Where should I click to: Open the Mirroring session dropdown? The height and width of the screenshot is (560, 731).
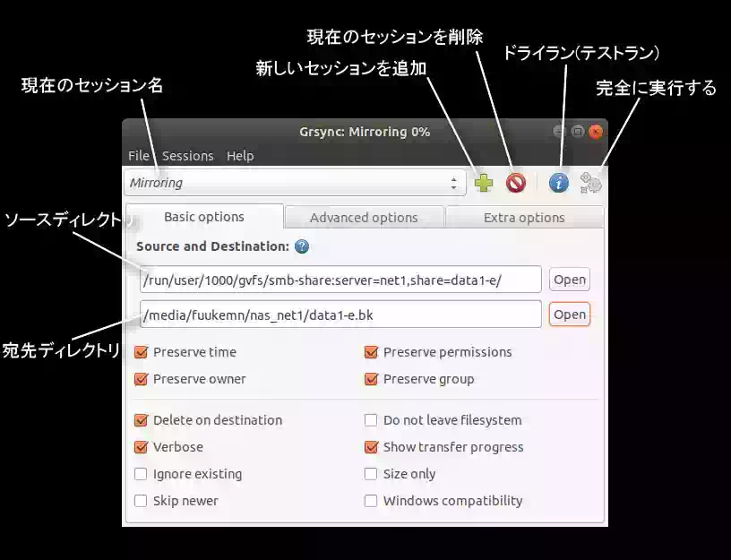295,183
